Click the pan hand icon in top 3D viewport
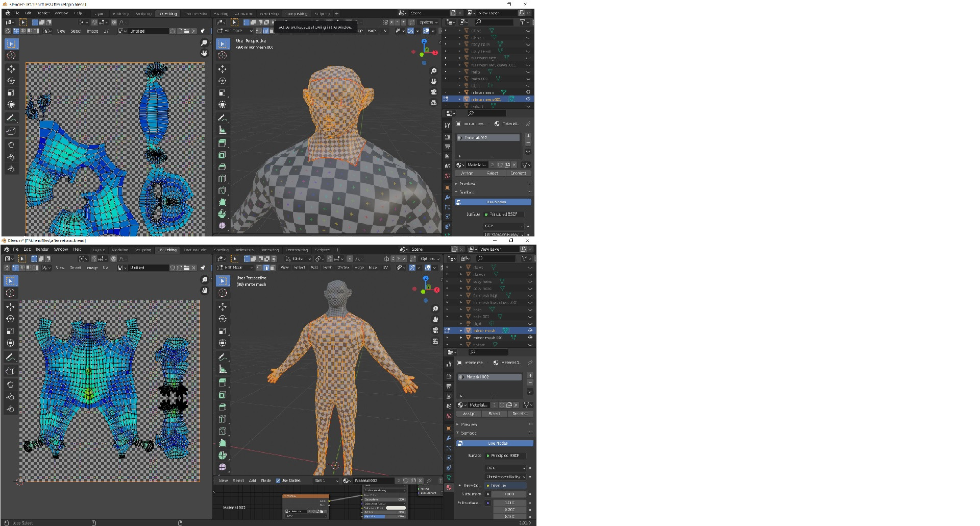980x526 pixels. click(434, 81)
